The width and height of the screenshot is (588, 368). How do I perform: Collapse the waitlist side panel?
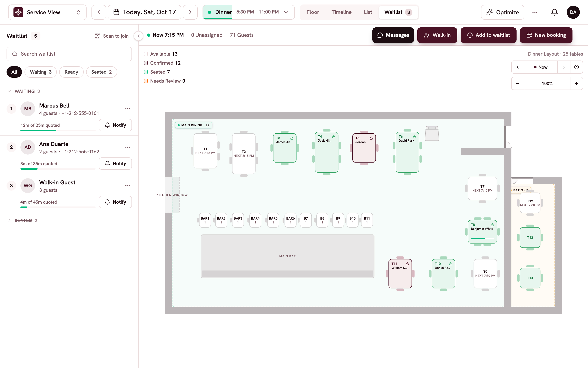point(138,36)
